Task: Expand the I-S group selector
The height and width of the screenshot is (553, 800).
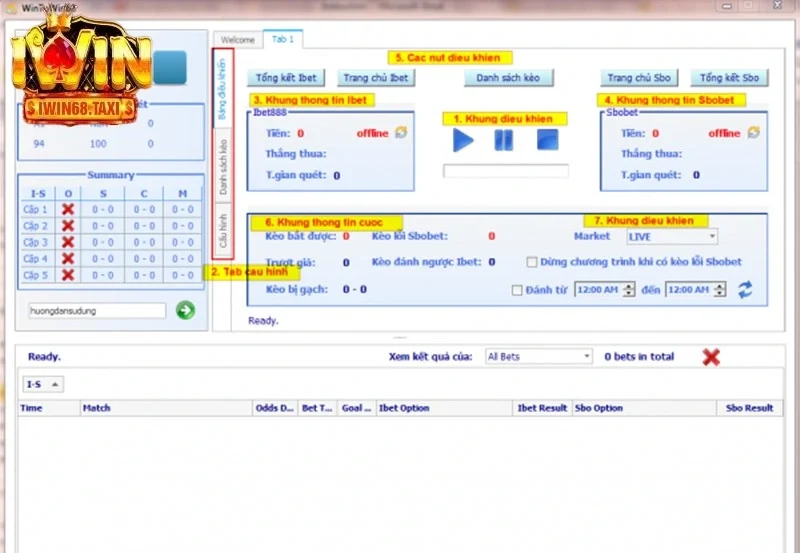Action: [x=43, y=384]
